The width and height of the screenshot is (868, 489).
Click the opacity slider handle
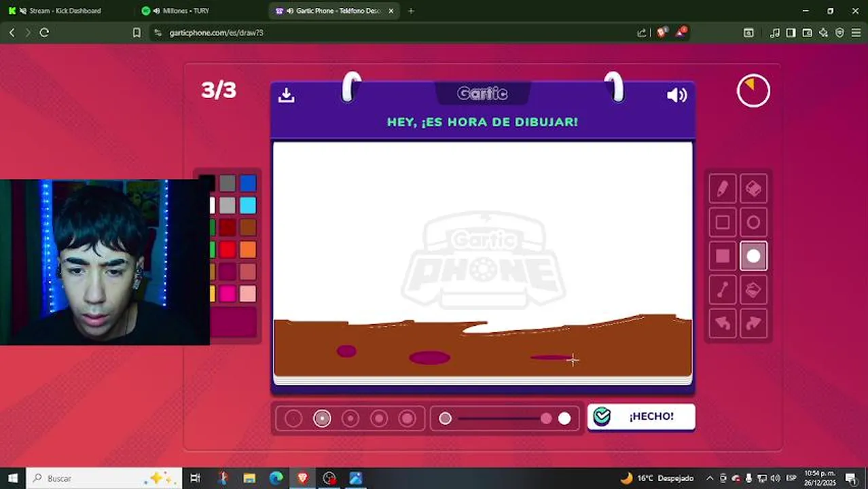point(546,418)
